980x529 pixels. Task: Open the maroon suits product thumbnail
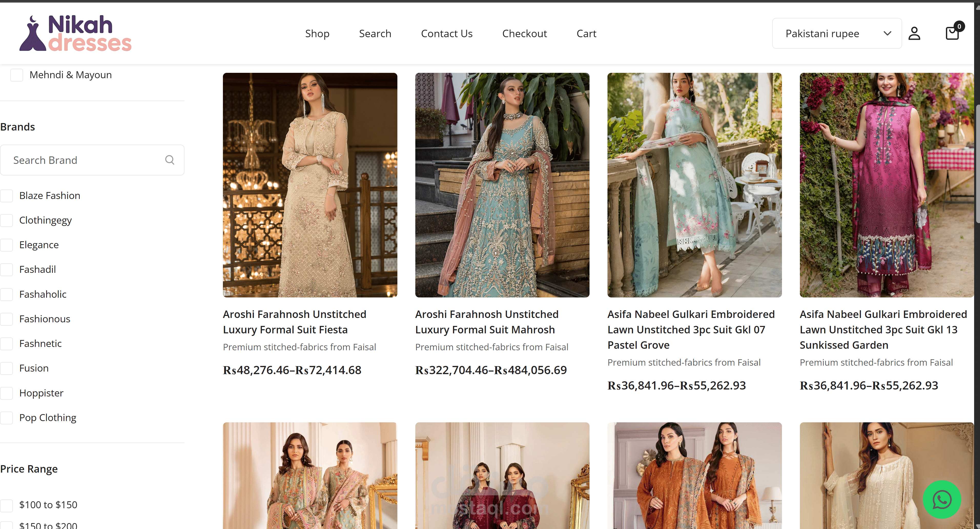click(502, 476)
